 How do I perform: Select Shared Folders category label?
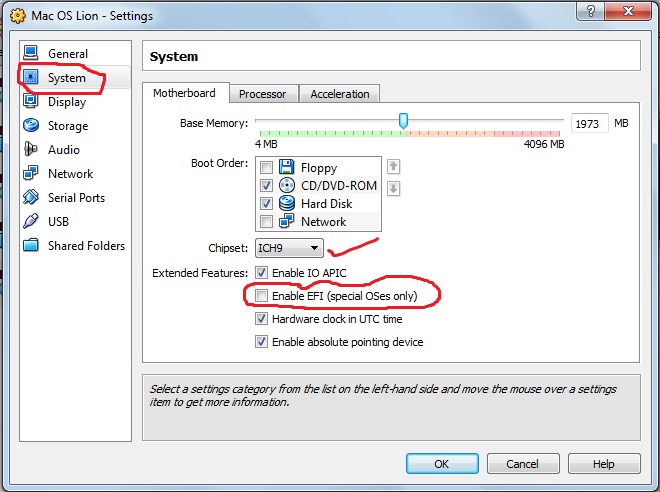click(x=86, y=245)
